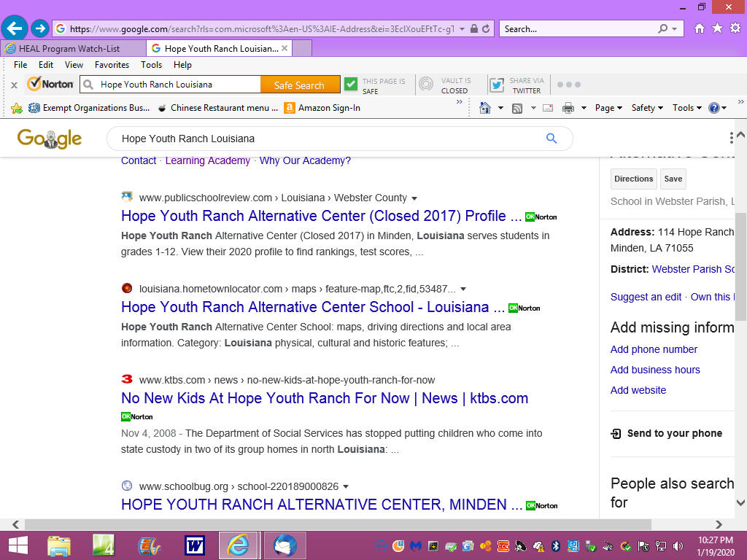Click the Malwarebytes tray icon
The width and height of the screenshot is (747, 560).
tap(415, 546)
